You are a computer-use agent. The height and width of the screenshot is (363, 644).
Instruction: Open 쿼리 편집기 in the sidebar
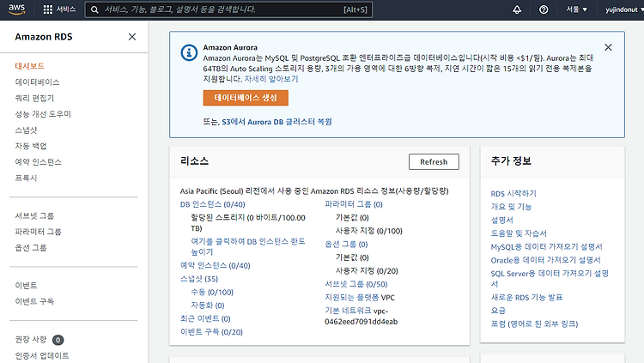[x=34, y=98]
